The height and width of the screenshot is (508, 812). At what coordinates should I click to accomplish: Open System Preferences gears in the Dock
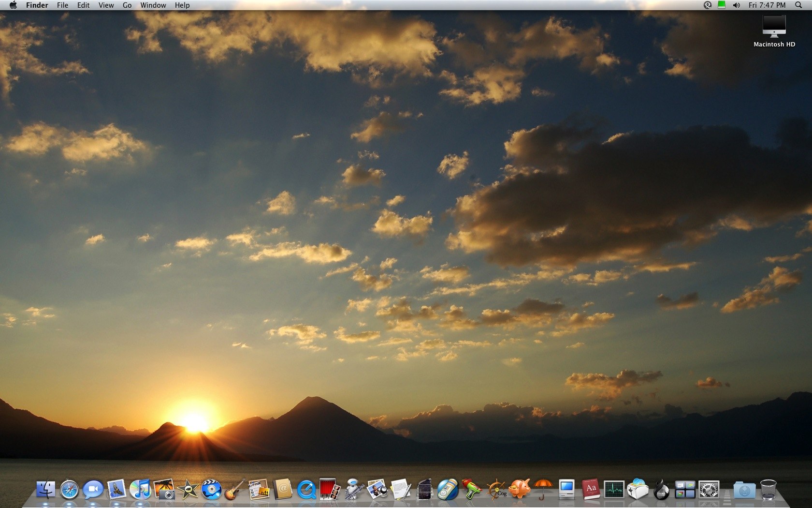click(x=709, y=490)
